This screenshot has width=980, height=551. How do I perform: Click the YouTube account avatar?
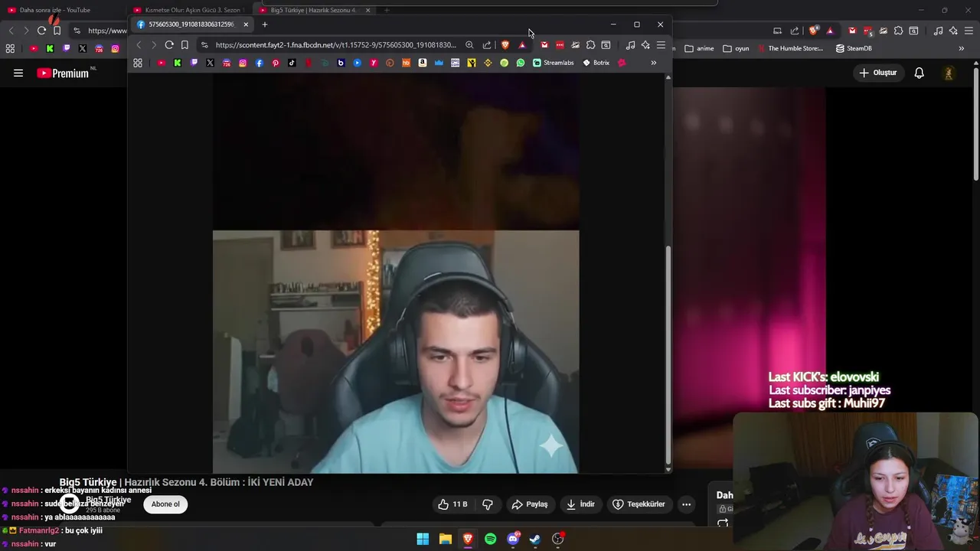[949, 73]
